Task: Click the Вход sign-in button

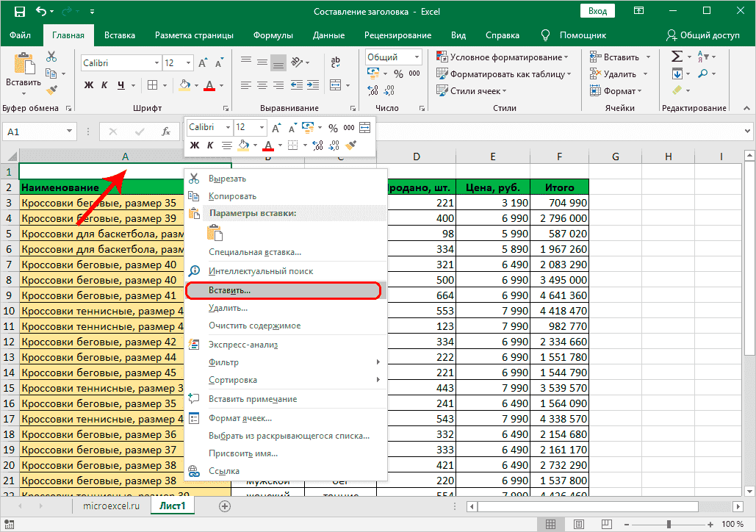Action: (x=597, y=11)
